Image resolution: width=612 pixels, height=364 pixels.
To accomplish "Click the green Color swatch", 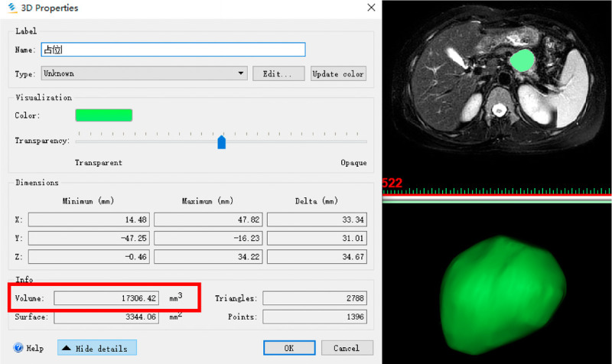I will click(103, 115).
